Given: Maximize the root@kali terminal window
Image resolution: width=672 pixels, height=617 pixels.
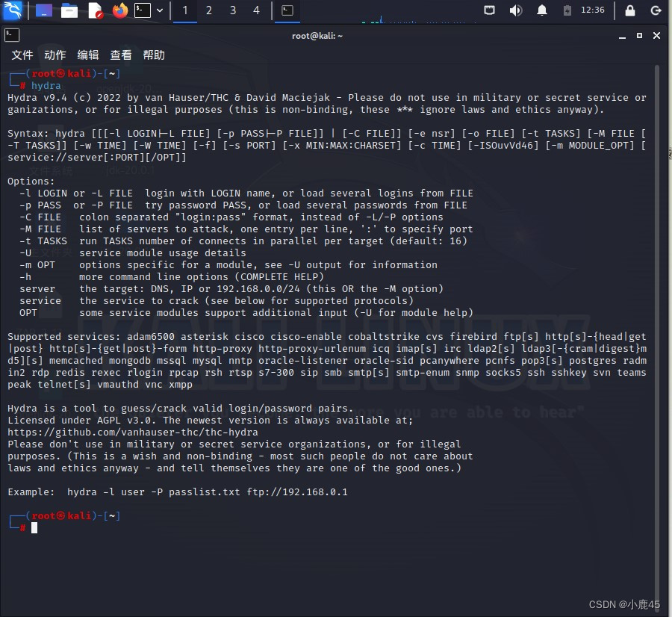Looking at the screenshot, I should coord(639,36).
